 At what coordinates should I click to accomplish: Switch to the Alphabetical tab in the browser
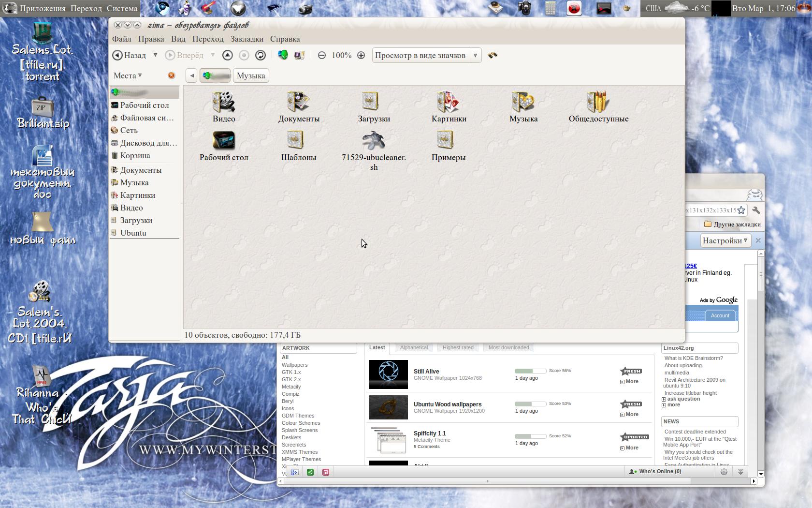pyautogui.click(x=414, y=347)
